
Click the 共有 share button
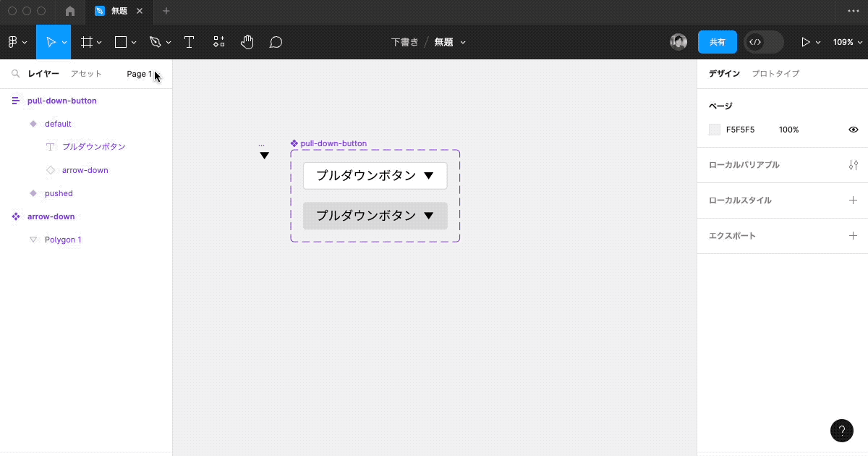717,42
